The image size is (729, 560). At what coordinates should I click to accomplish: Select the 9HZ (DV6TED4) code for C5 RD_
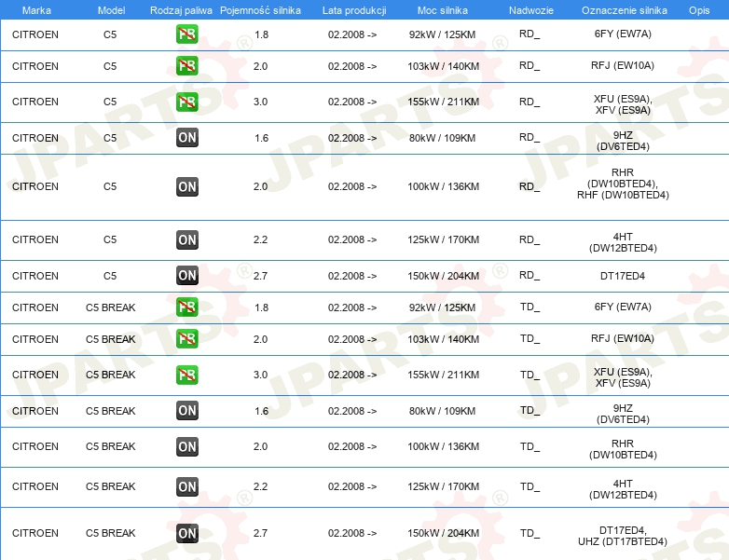(623, 141)
